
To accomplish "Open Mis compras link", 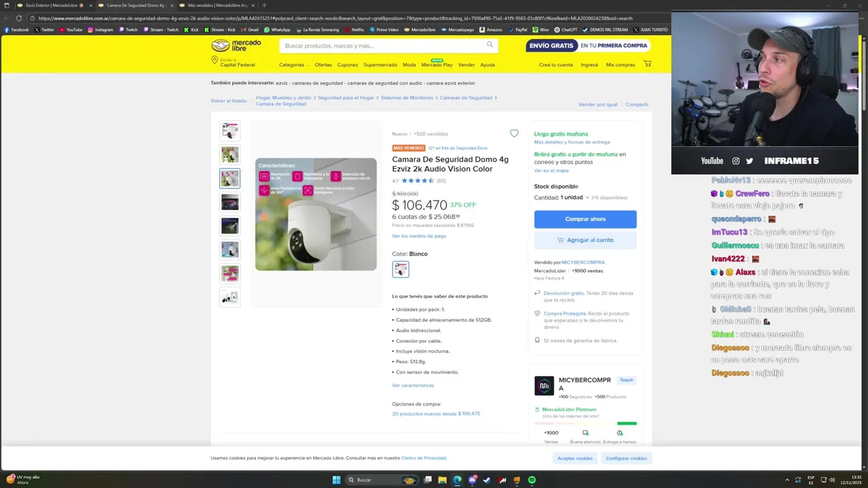I will 620,65.
